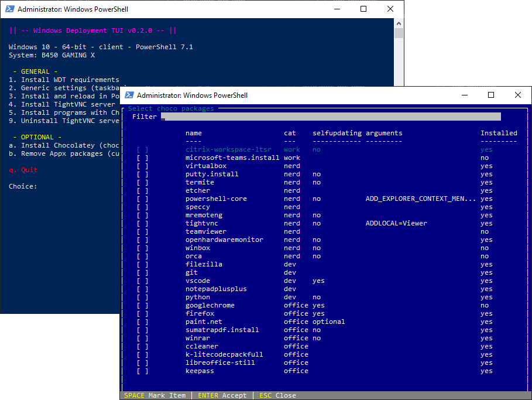532x400 pixels.
Task: Select the winrar package name
Action: click(197, 338)
